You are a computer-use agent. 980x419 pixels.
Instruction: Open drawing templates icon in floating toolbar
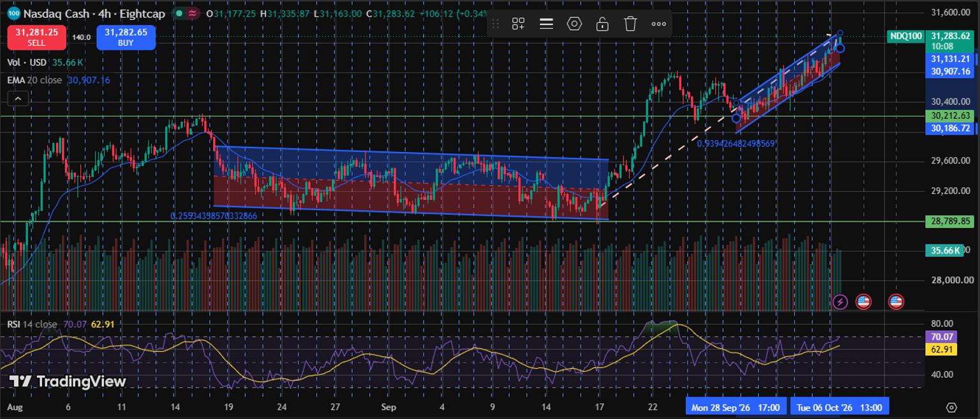518,24
